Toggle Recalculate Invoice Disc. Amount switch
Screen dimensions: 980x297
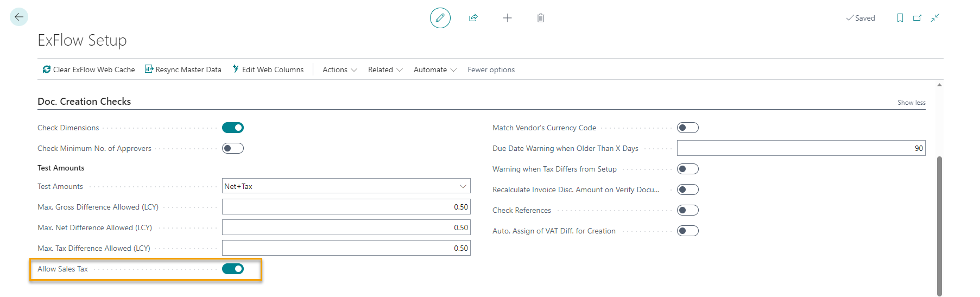(x=688, y=189)
